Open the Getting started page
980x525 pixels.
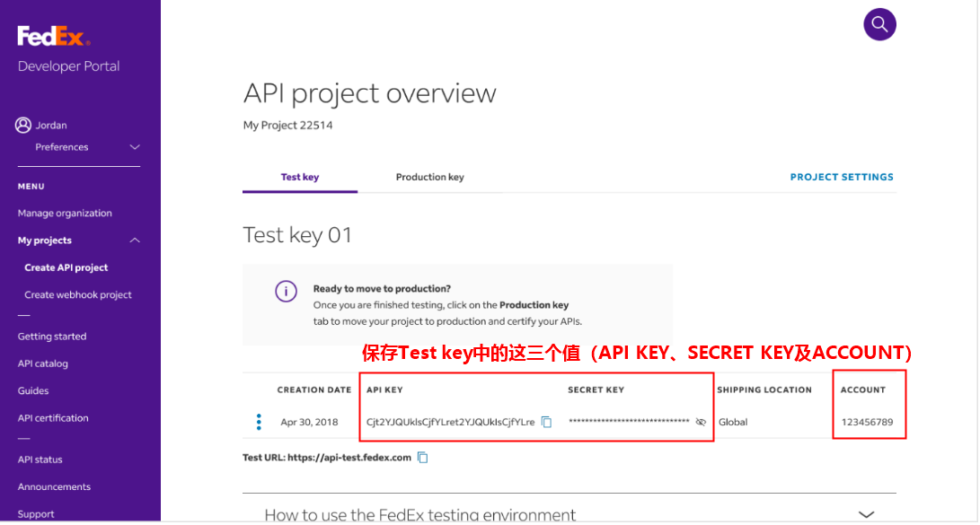pos(52,337)
